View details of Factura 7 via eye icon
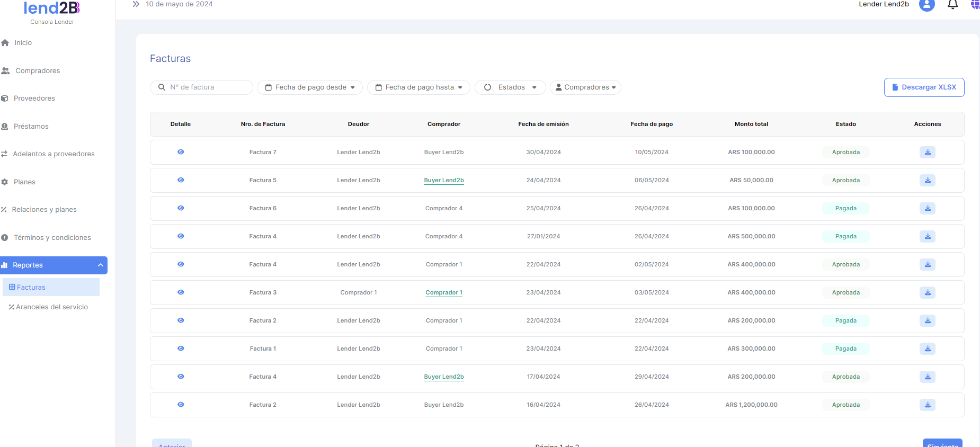This screenshot has height=447, width=980. pos(181,152)
